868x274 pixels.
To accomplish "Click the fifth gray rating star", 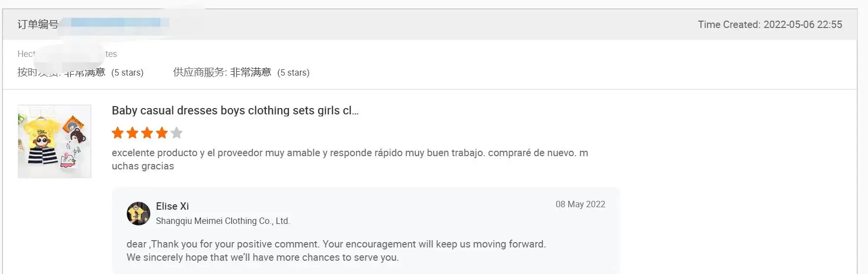I will pyautogui.click(x=177, y=133).
